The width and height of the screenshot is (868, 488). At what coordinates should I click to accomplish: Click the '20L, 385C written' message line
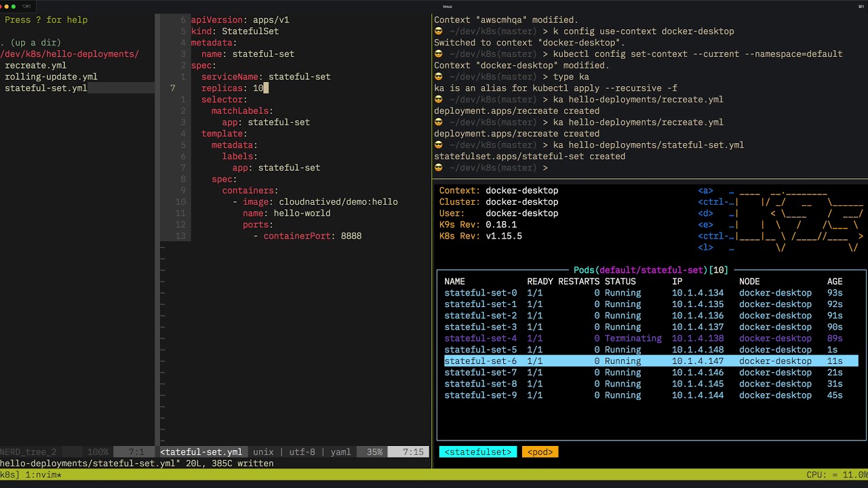pyautogui.click(x=229, y=464)
